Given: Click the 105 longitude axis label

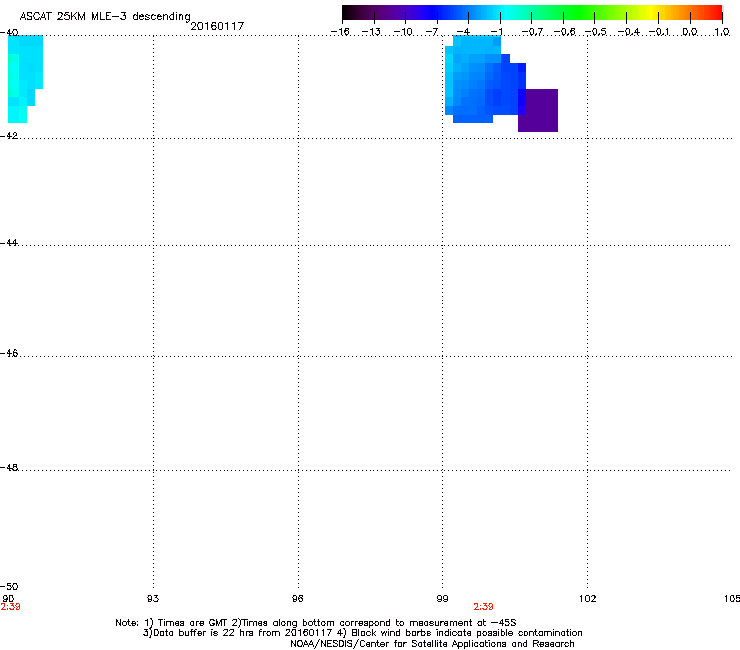Looking at the screenshot, I should tap(732, 599).
